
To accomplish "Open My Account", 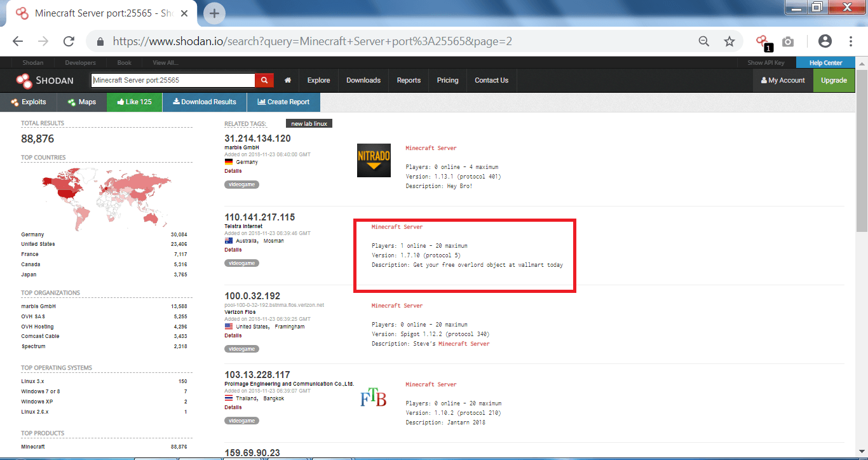I will point(783,80).
